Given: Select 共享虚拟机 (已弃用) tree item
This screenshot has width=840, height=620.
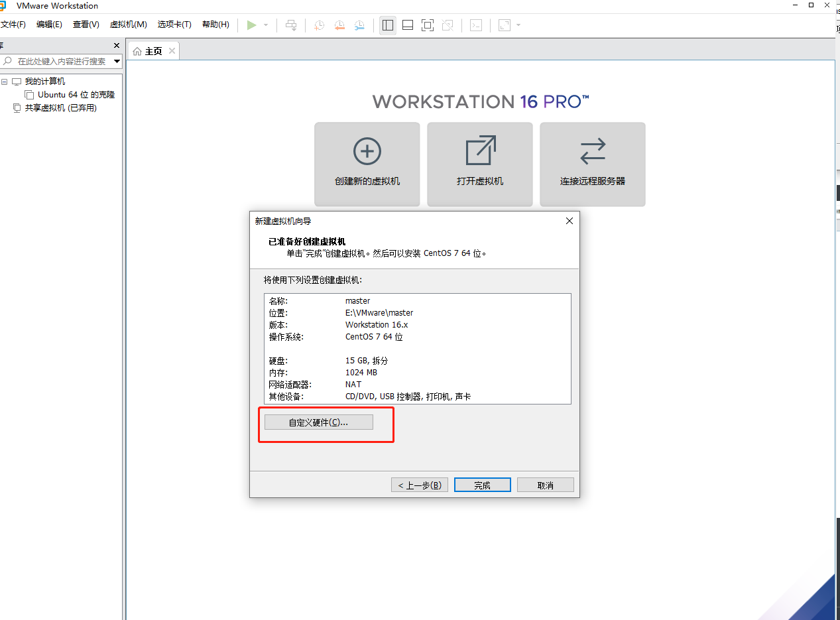Looking at the screenshot, I should pyautogui.click(x=61, y=108).
